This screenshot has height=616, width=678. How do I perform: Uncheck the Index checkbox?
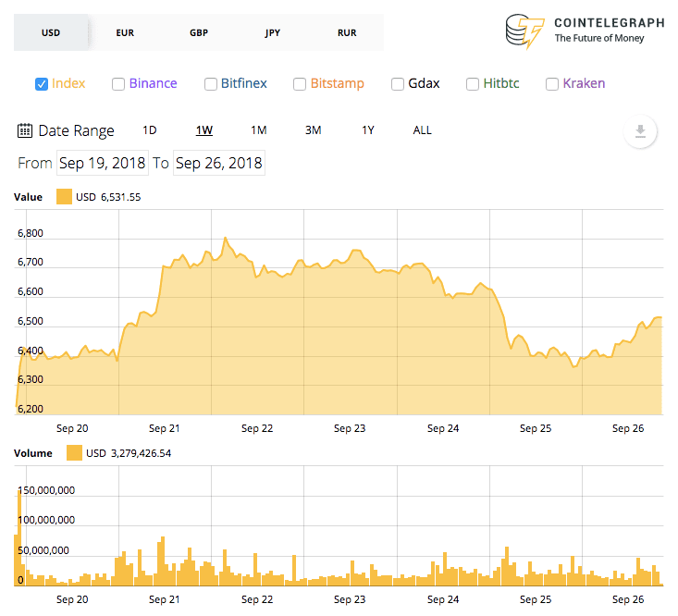(x=42, y=84)
